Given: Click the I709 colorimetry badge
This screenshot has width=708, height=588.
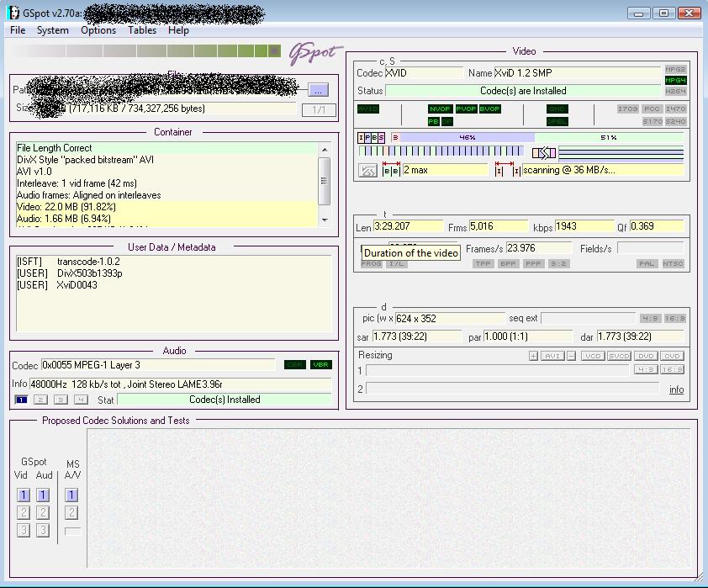Looking at the screenshot, I should point(627,109).
